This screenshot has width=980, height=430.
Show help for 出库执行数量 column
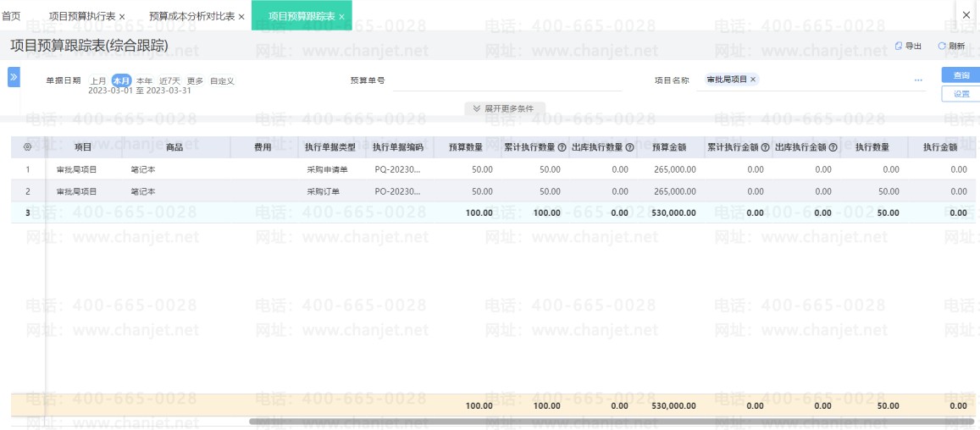click(629, 147)
